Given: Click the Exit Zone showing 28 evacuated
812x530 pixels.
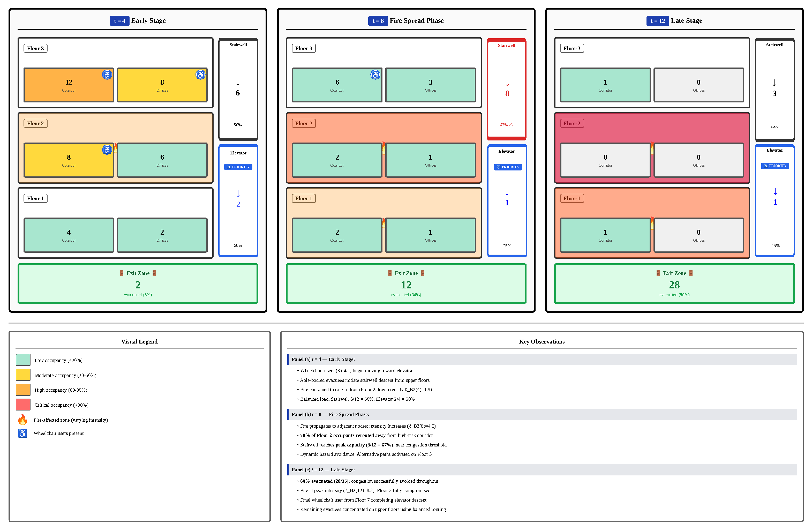Looking at the screenshot, I should tap(674, 283).
